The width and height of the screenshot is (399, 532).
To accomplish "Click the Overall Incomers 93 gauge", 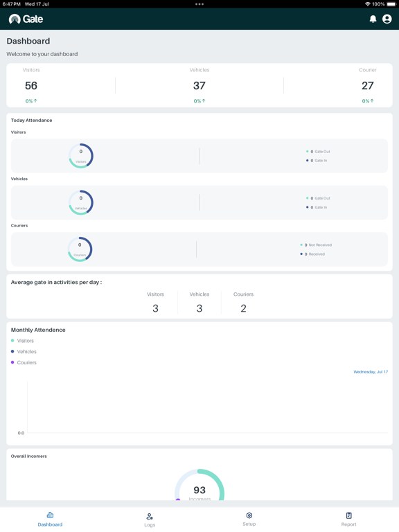I will pos(199,485).
